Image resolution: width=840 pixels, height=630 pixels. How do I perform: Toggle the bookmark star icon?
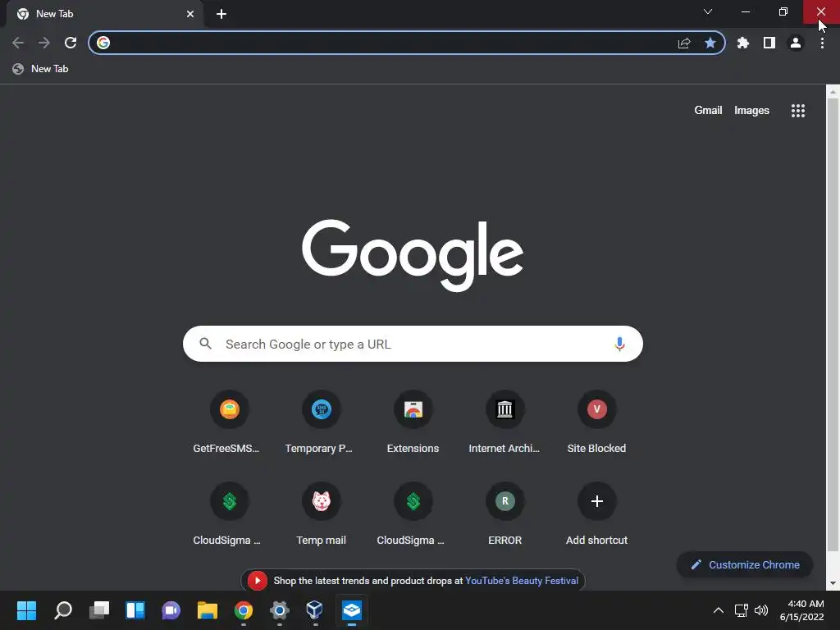coord(710,43)
